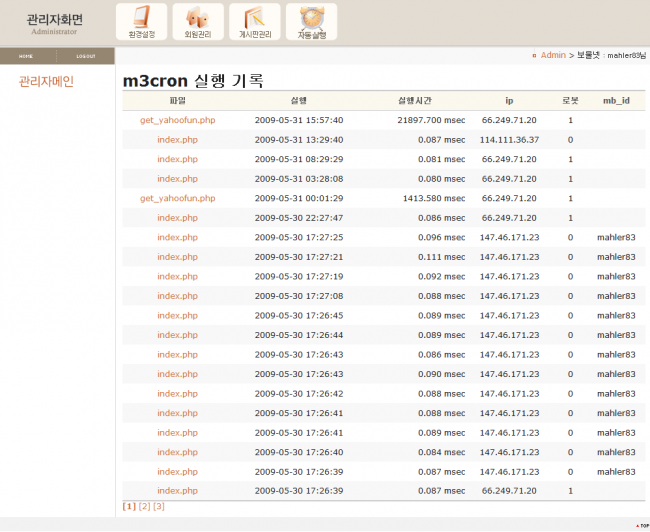Click the 관리자화면 Administrator logo
Screen dimensions: 650x532
pyautogui.click(x=55, y=22)
